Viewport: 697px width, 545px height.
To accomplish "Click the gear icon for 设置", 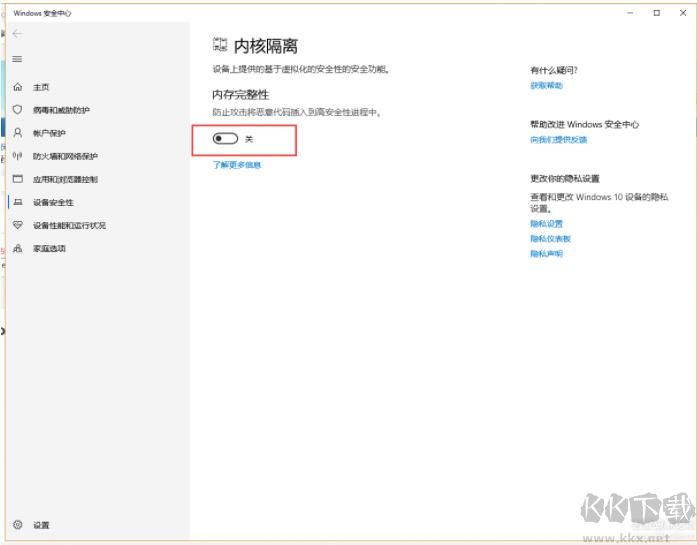I will [x=17, y=525].
